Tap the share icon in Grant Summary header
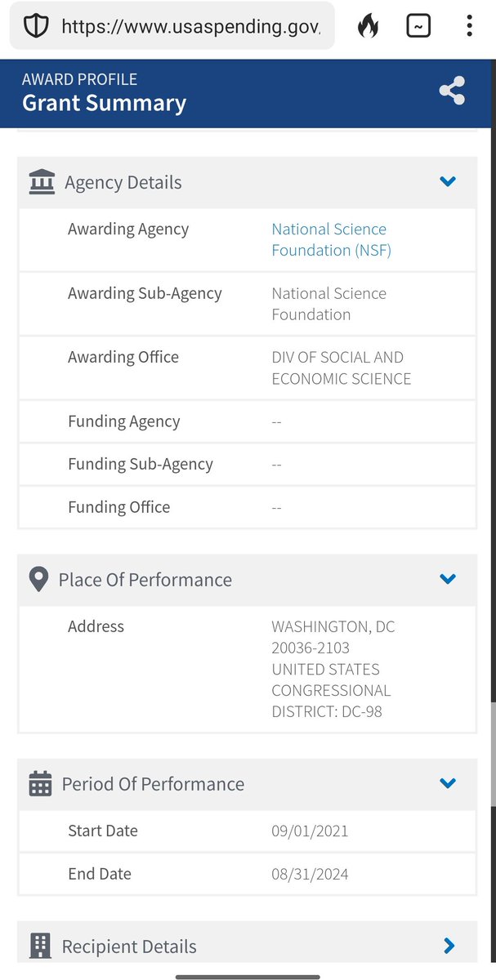The image size is (496, 980). coord(452,91)
